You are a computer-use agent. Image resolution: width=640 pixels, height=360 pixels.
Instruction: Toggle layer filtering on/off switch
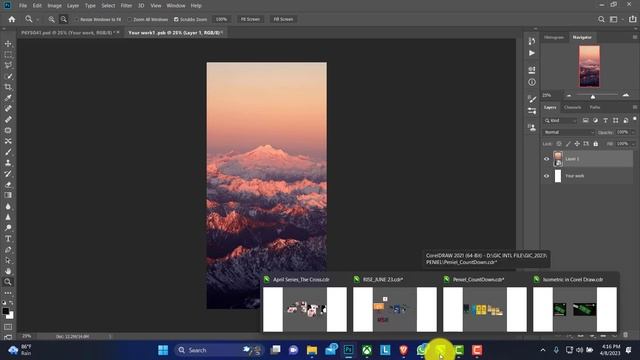pos(635,119)
